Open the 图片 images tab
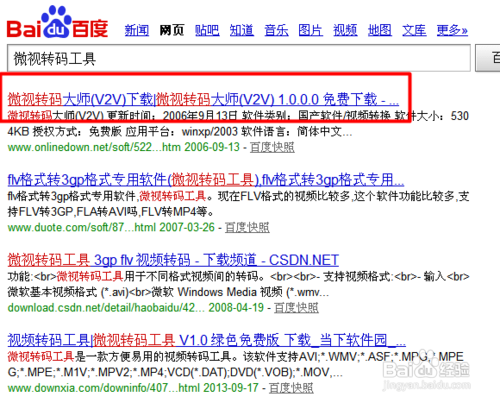The height and width of the screenshot is (403, 500). click(x=310, y=30)
